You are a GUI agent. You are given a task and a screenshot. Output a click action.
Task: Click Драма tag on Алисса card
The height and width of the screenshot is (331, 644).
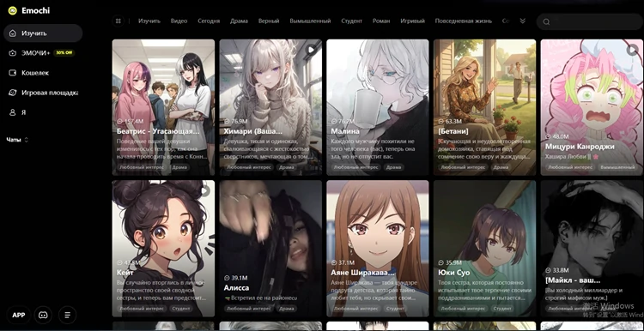pyautogui.click(x=286, y=309)
